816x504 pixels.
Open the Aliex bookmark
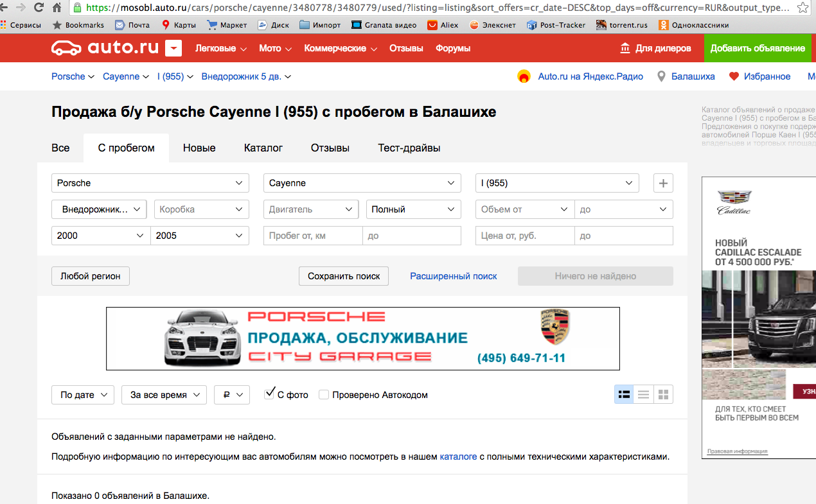(x=443, y=25)
